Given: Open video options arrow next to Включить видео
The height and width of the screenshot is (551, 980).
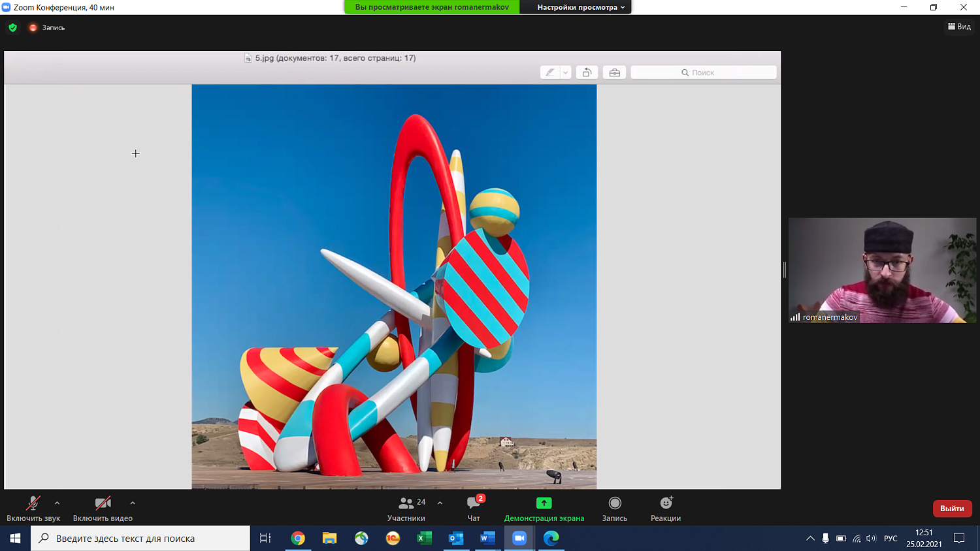Looking at the screenshot, I should 133,503.
